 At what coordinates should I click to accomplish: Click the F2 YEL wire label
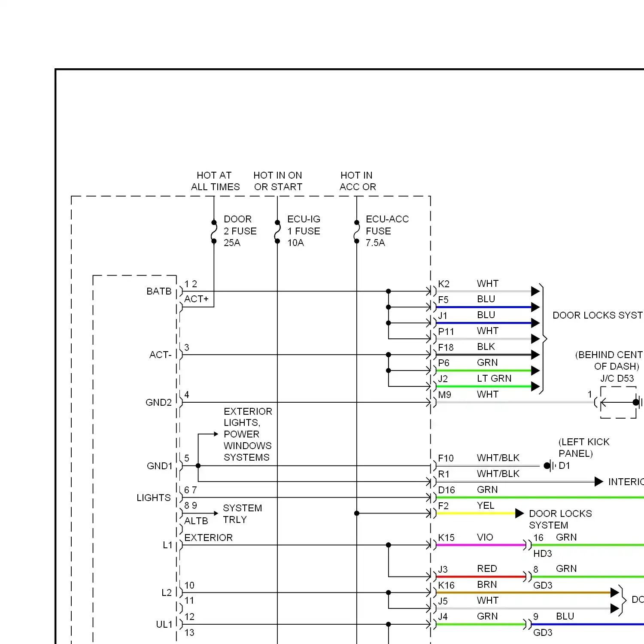[466, 506]
